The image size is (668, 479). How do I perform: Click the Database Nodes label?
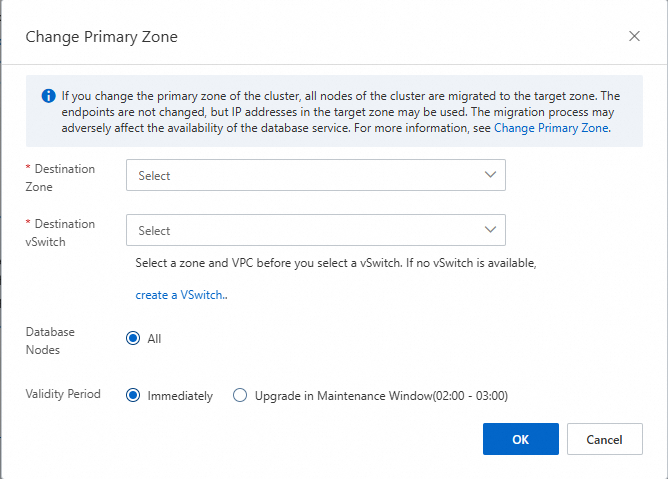tap(50, 340)
